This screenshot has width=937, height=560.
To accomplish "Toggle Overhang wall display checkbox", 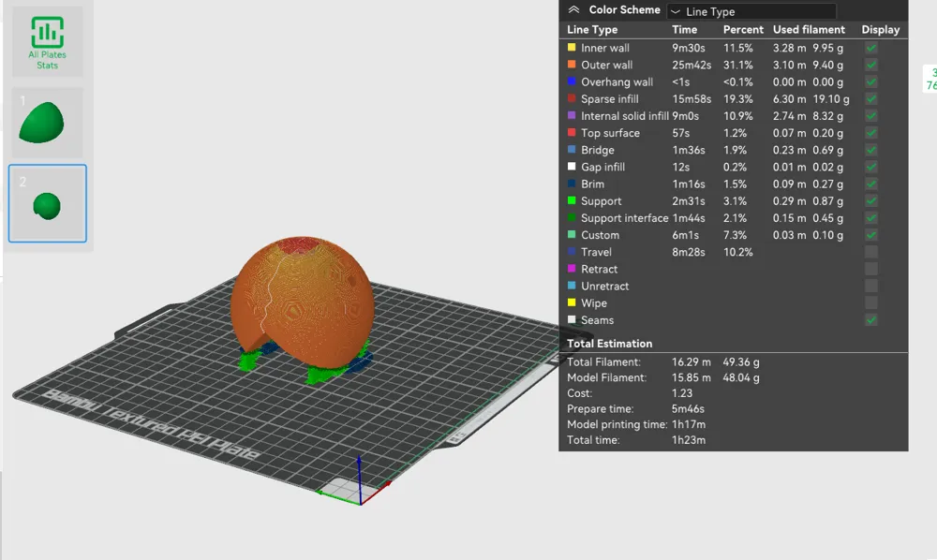I will tap(871, 81).
